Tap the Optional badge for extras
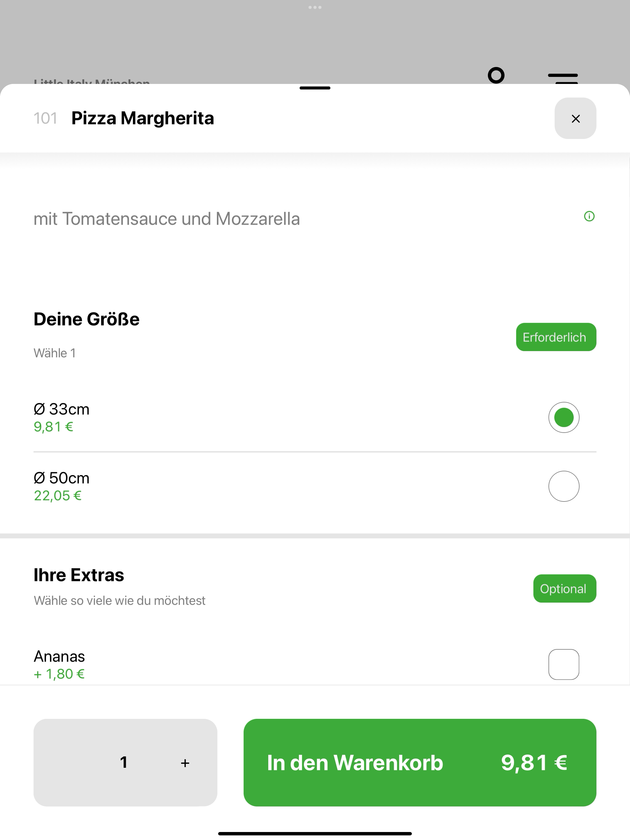Viewport: 630px width, 840px height. (565, 588)
